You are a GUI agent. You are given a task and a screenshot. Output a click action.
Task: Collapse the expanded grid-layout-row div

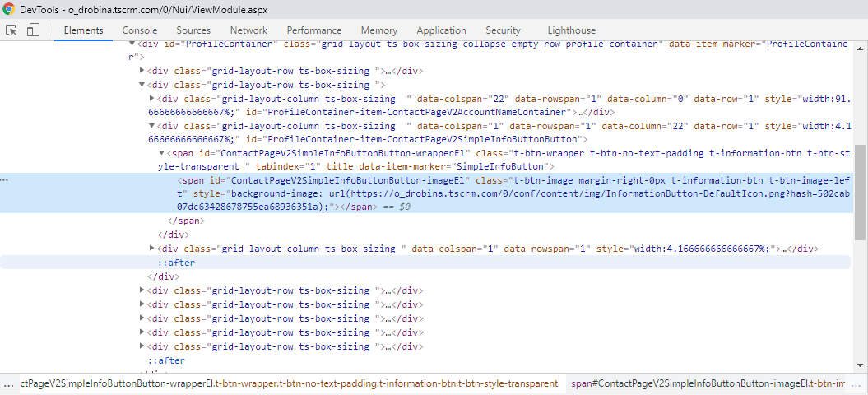click(x=142, y=85)
